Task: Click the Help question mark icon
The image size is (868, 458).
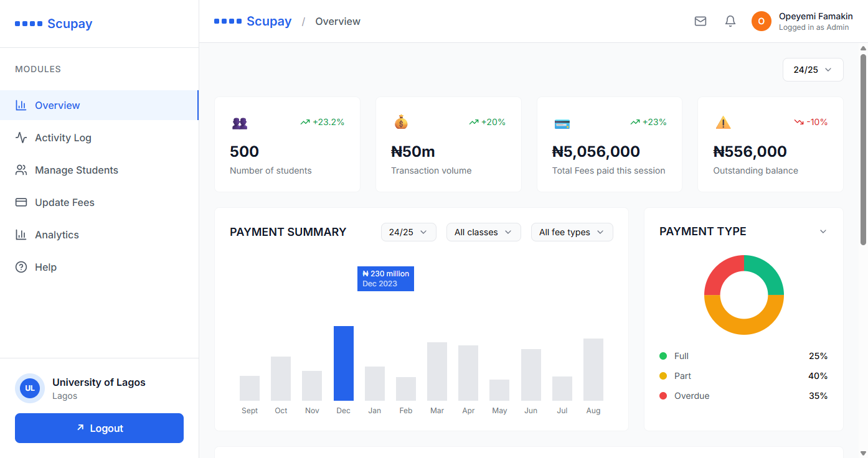Action: point(19,267)
